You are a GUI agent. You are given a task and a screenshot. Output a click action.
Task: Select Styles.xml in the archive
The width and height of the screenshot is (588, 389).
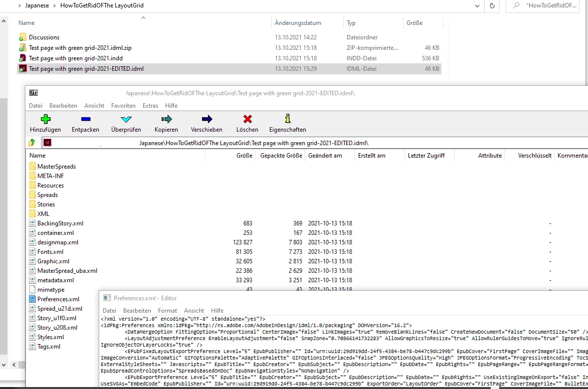[50, 337]
